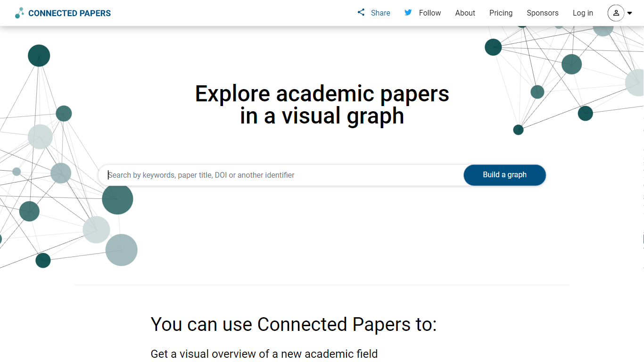Screen dimensions: 644x362
Task: Open the Sponsors page
Action: click(x=542, y=13)
